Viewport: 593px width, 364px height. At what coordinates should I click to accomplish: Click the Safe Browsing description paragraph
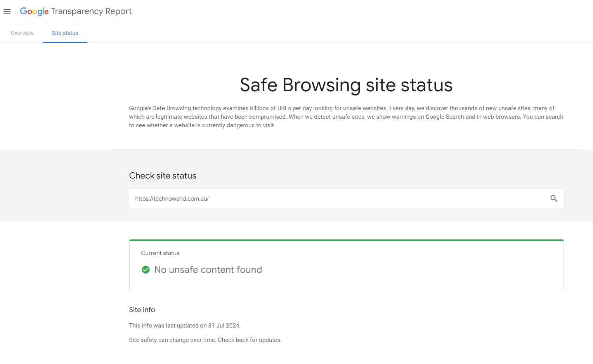click(x=346, y=117)
